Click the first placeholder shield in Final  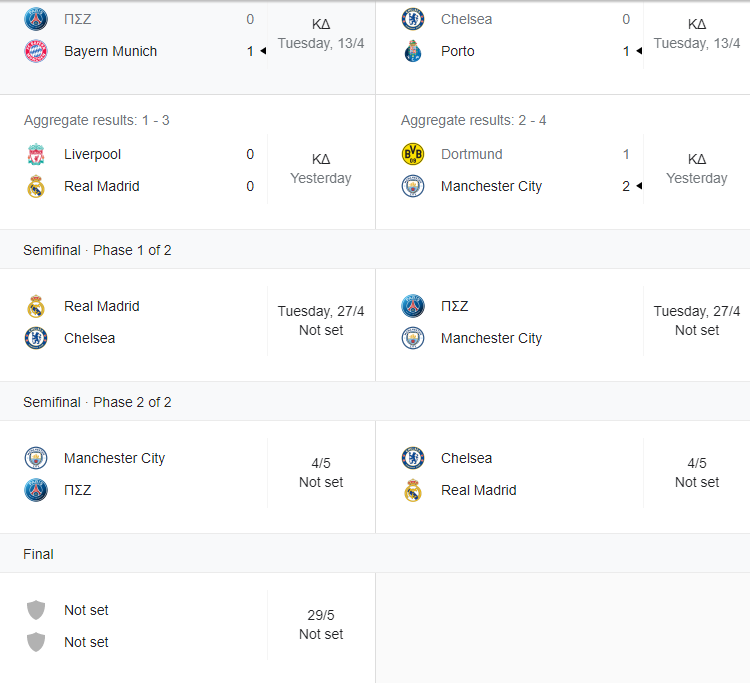(x=36, y=610)
